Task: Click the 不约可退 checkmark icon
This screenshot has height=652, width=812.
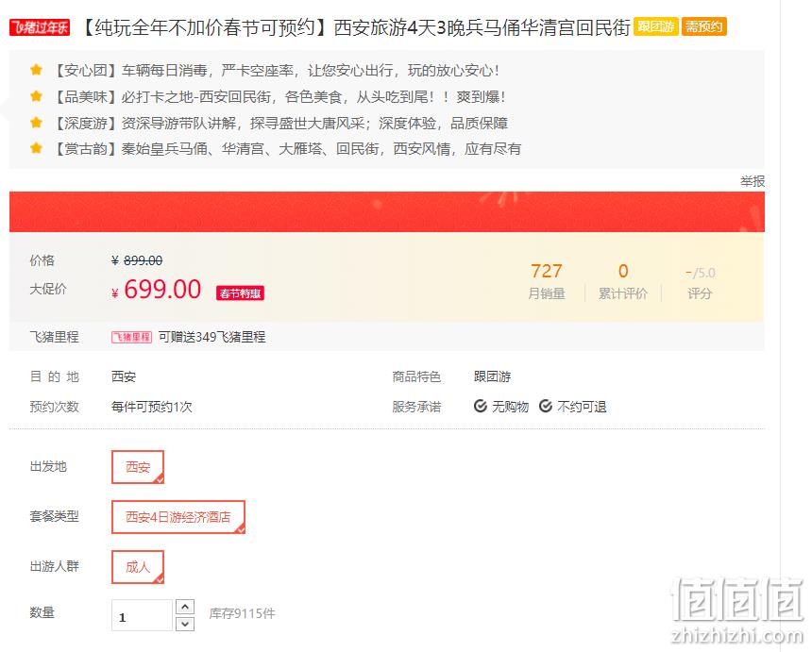Action: (546, 407)
